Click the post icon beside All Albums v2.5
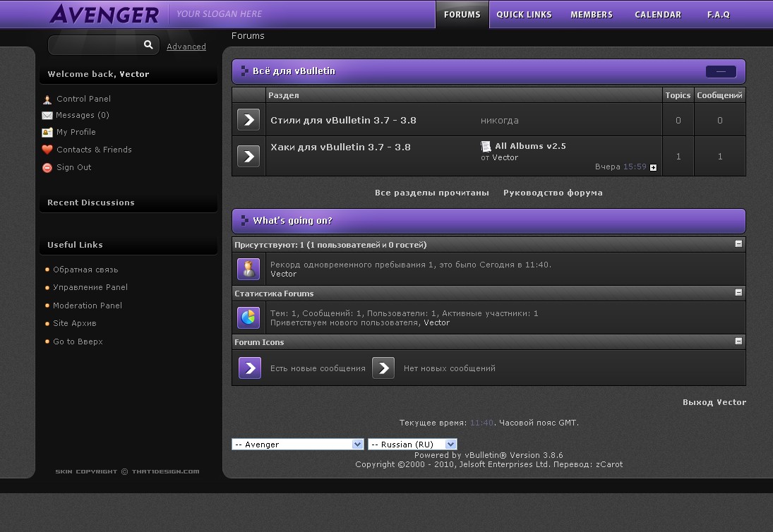 click(486, 146)
